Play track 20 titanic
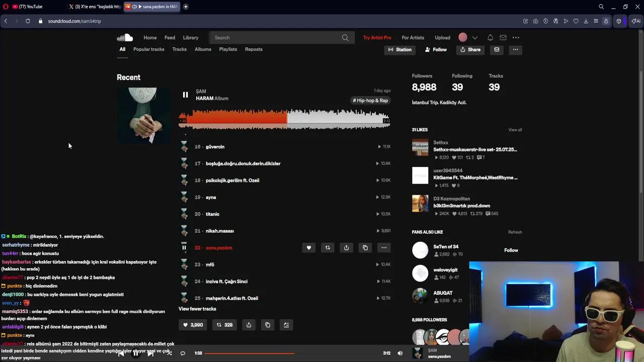 pyautogui.click(x=212, y=214)
